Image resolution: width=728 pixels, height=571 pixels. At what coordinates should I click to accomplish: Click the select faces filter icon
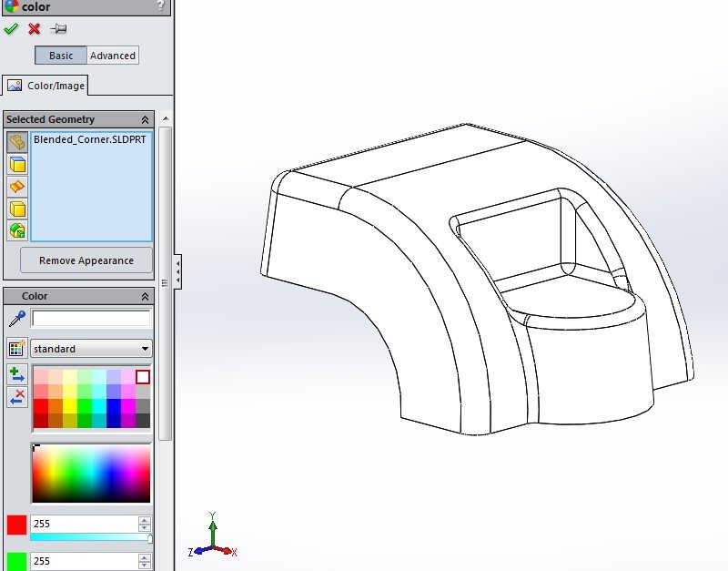coord(17,164)
